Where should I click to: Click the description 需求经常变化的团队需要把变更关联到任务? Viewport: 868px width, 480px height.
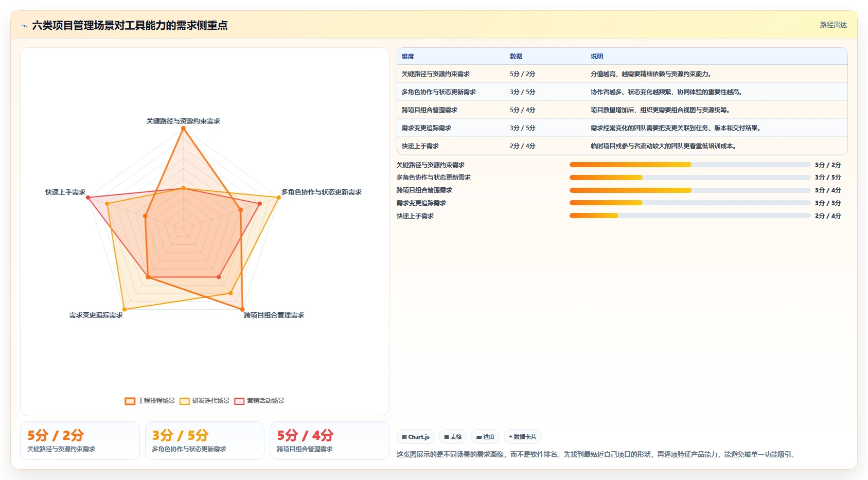[x=676, y=128]
